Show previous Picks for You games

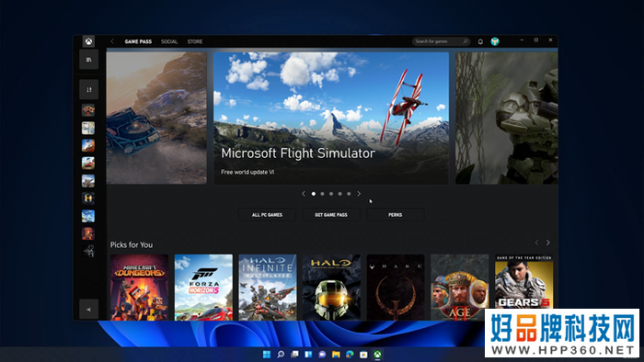(536, 243)
